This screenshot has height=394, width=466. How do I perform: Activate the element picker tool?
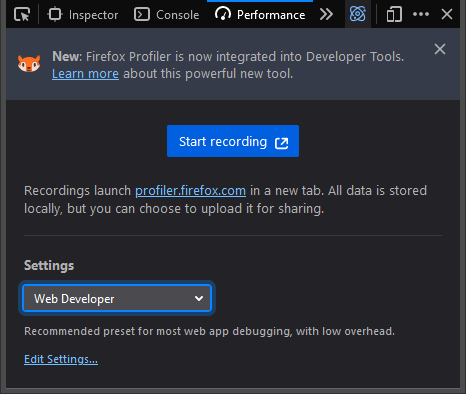[22, 14]
